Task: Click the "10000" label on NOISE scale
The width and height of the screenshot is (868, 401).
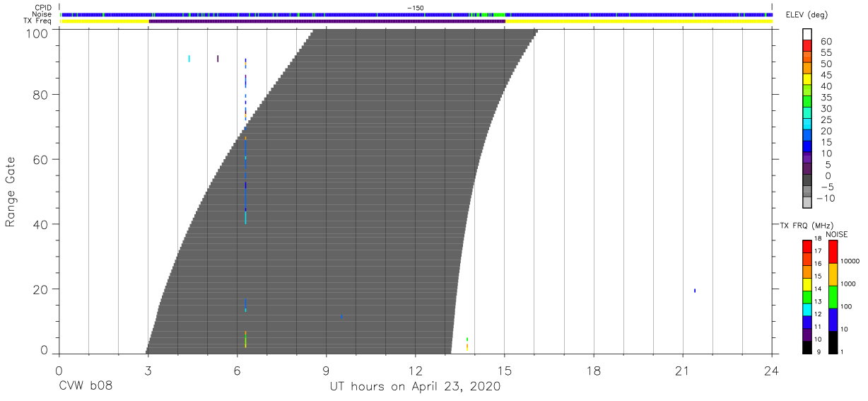Action: pos(851,262)
